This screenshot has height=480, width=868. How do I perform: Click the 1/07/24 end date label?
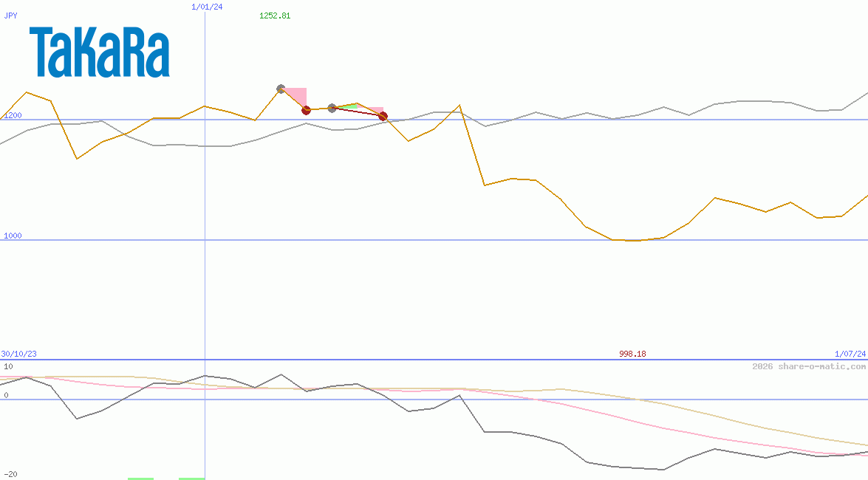point(850,354)
